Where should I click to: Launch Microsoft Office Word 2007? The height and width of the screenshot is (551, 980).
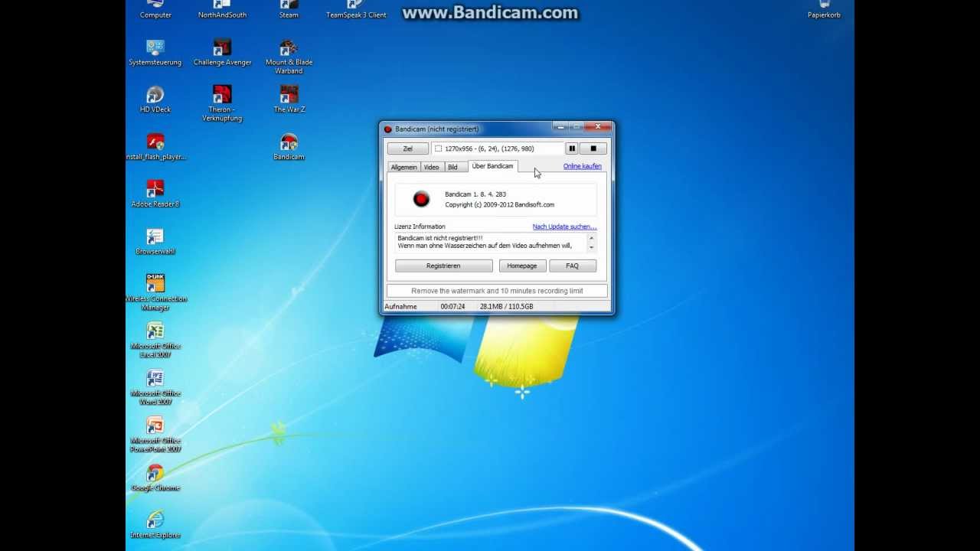(155, 388)
